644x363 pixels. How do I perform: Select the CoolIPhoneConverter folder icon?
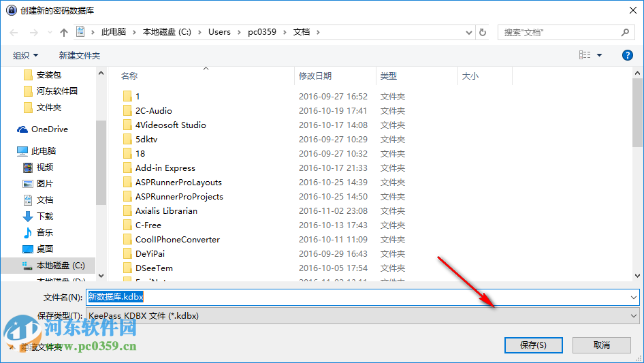pos(128,239)
